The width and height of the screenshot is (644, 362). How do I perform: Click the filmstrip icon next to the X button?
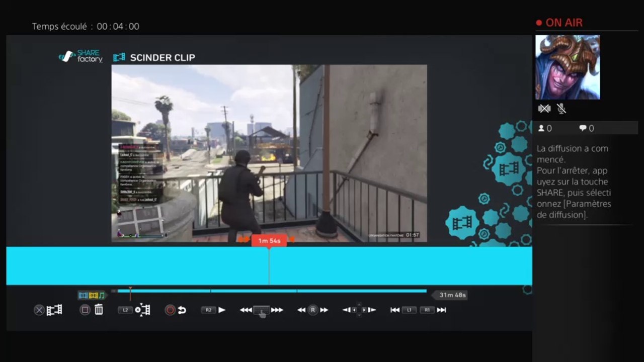pos(54,310)
